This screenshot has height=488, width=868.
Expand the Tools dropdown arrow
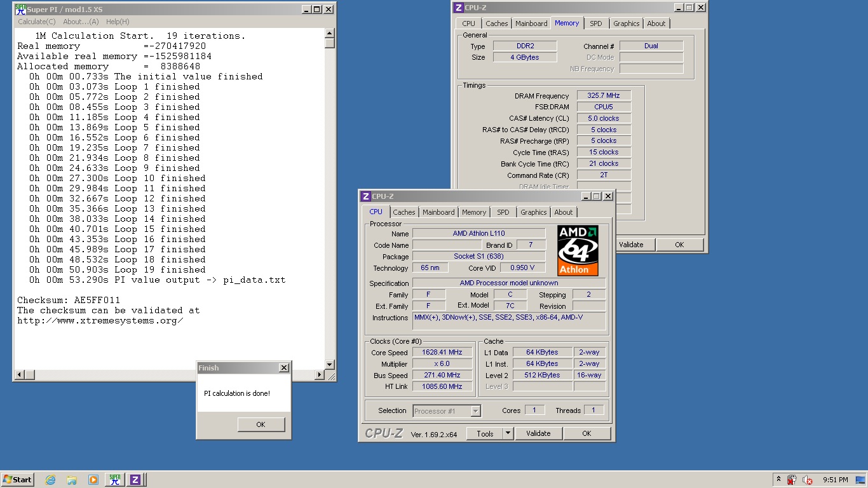(x=508, y=433)
